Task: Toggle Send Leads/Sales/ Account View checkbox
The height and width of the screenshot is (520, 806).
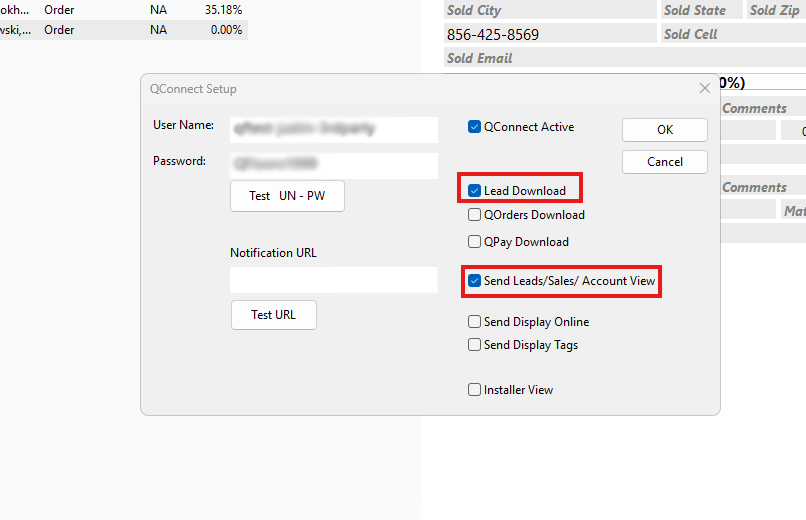Action: point(474,281)
